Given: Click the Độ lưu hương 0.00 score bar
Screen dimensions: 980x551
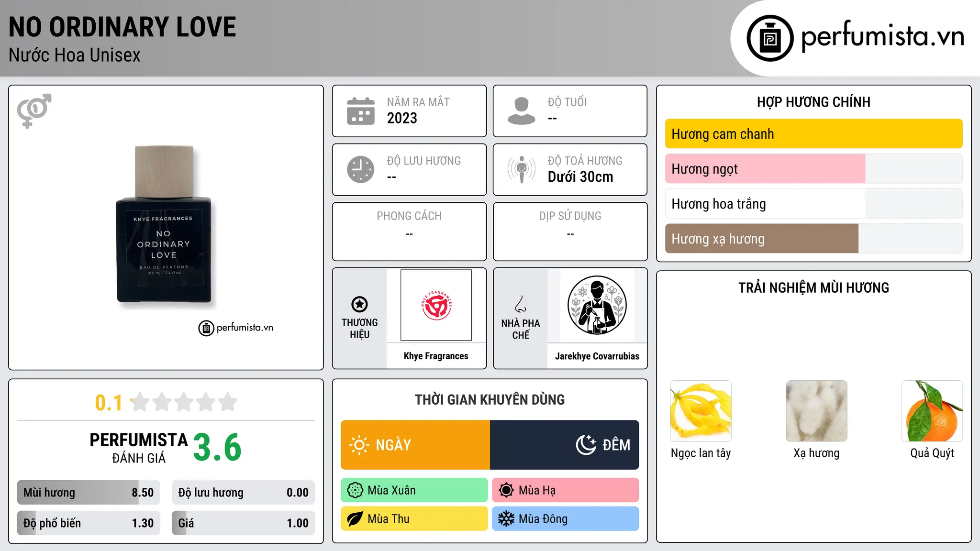Looking at the screenshot, I should pos(244,493).
